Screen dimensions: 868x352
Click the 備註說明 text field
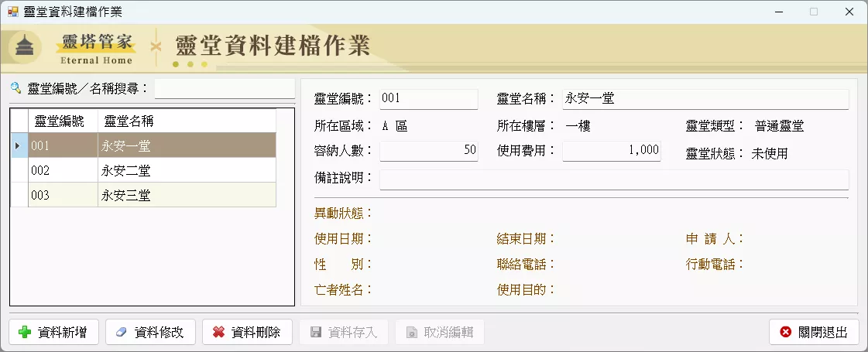pos(614,179)
